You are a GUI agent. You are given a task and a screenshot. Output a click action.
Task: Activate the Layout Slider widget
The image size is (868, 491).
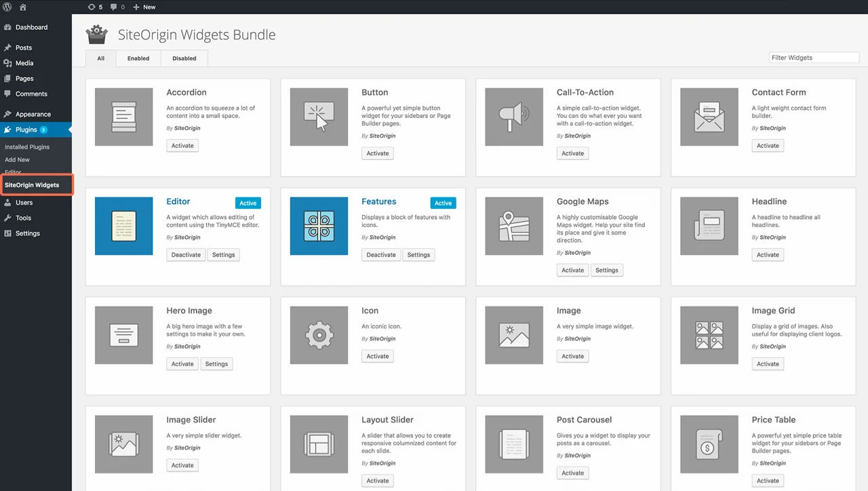pyautogui.click(x=378, y=481)
